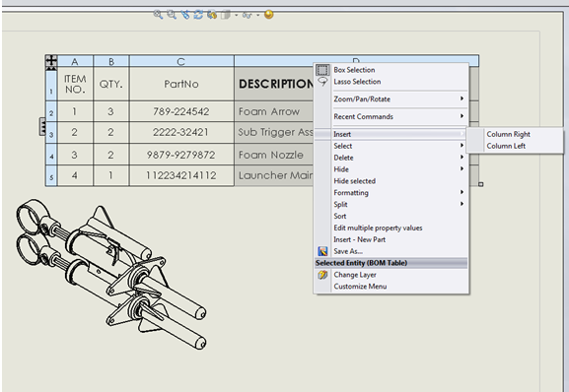
Task: Select row header 5 of BOM table
Action: click(x=51, y=176)
